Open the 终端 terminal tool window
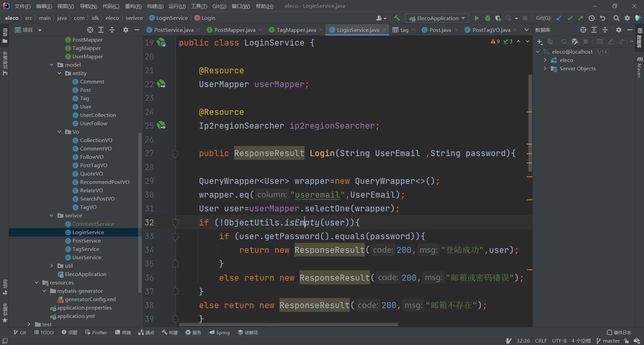644x345 pixels. 123,332
